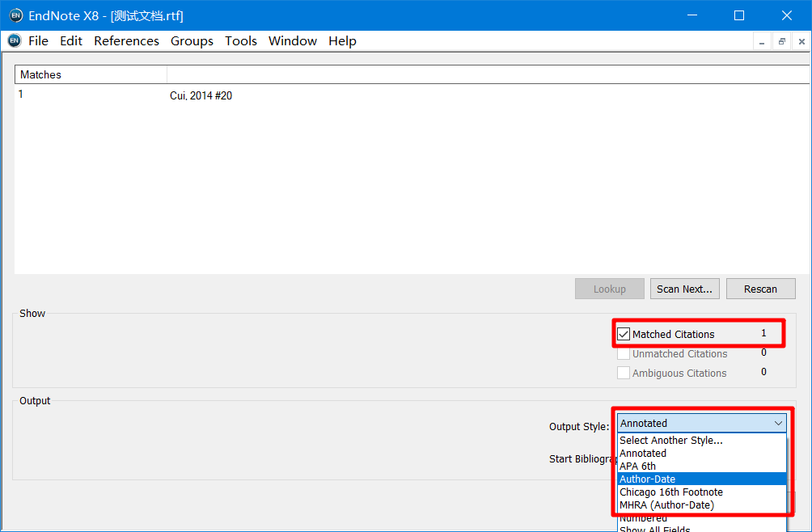The image size is (812, 532).
Task: Click the Scan Next... button
Action: (x=684, y=289)
